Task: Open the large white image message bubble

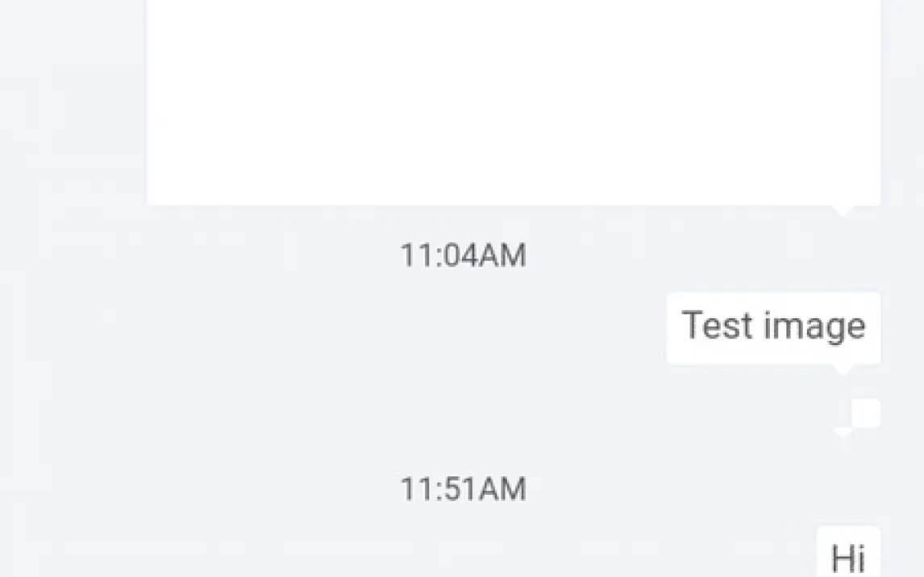Action: coord(514,101)
